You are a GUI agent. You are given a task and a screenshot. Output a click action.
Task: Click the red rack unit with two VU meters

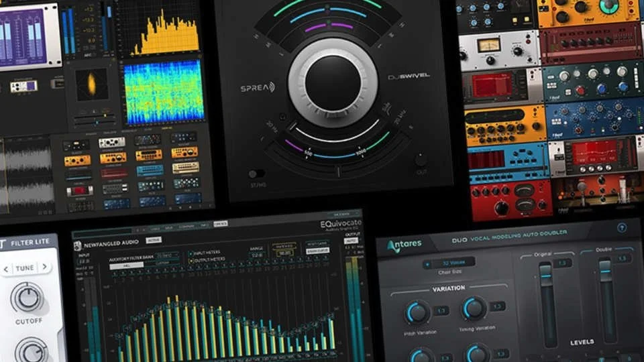click(x=511, y=199)
